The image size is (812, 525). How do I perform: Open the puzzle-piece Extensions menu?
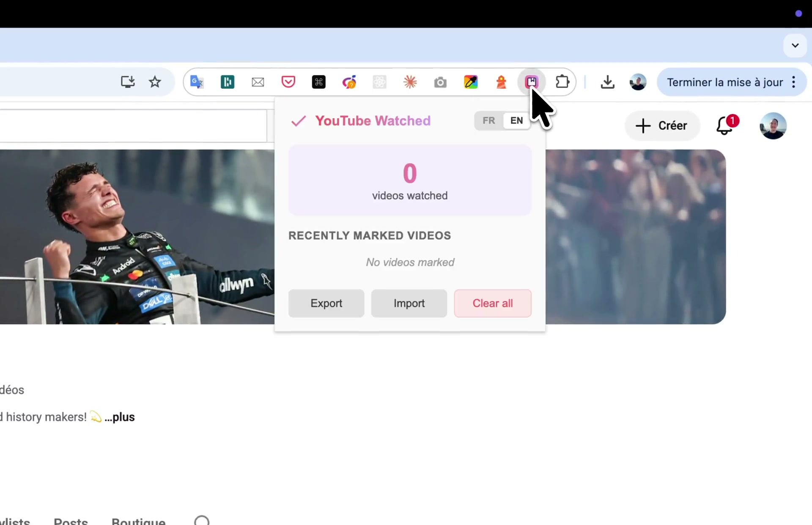pyautogui.click(x=562, y=82)
